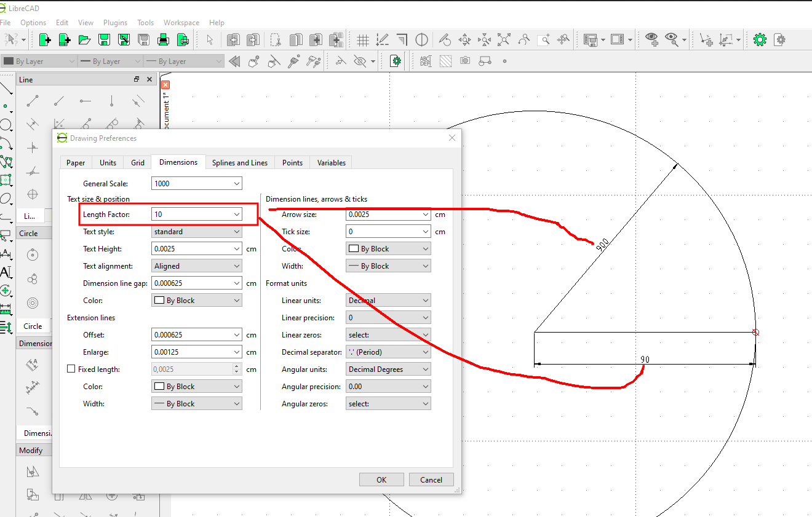Click the New drawing icon in toolbar

click(x=45, y=40)
